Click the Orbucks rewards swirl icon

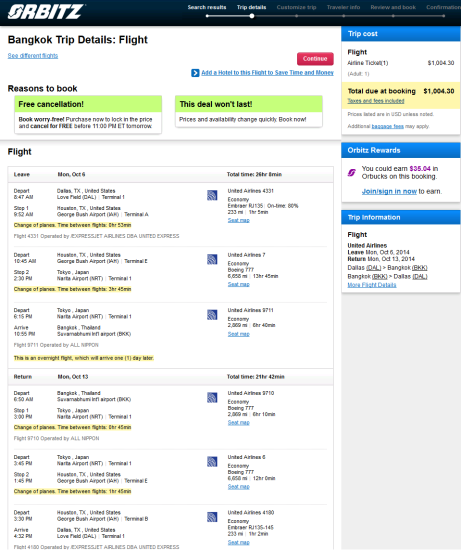352,173
